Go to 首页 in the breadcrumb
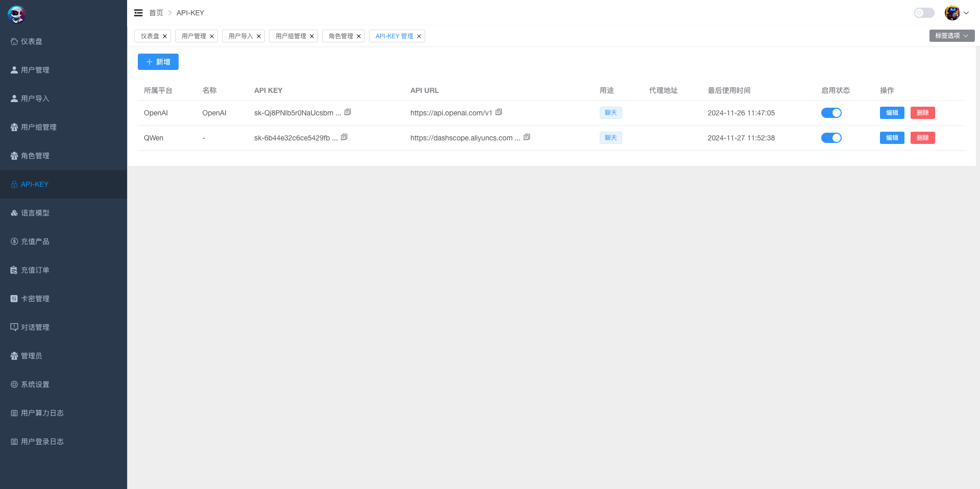The height and width of the screenshot is (489, 980). 156,13
